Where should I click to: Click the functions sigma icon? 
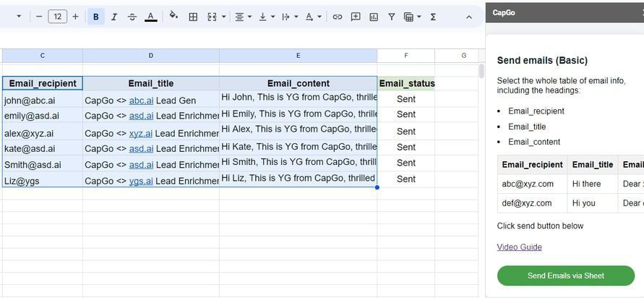(433, 17)
